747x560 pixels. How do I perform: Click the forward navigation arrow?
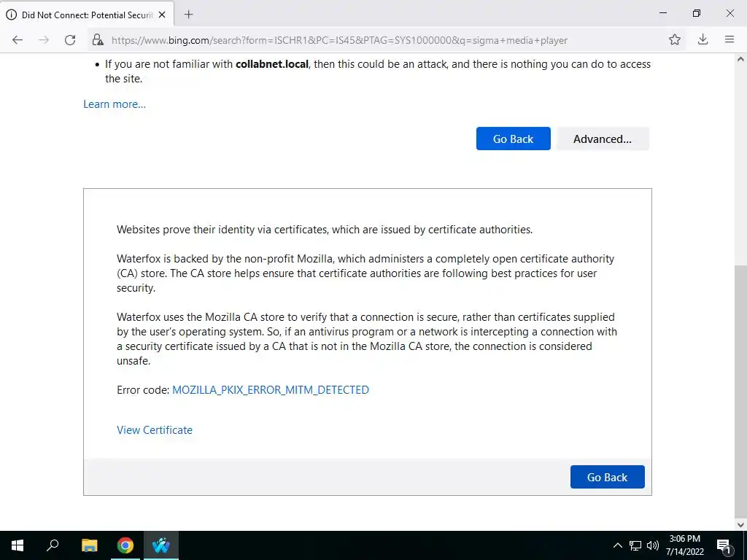[44, 40]
